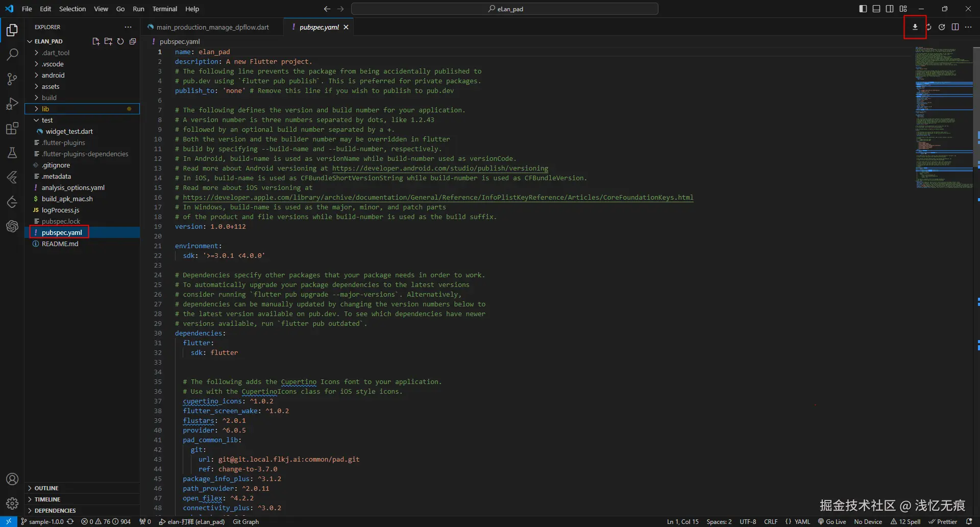Switch to main_production_manage_dpflow.dart tab
The image size is (980, 527).
(212, 27)
